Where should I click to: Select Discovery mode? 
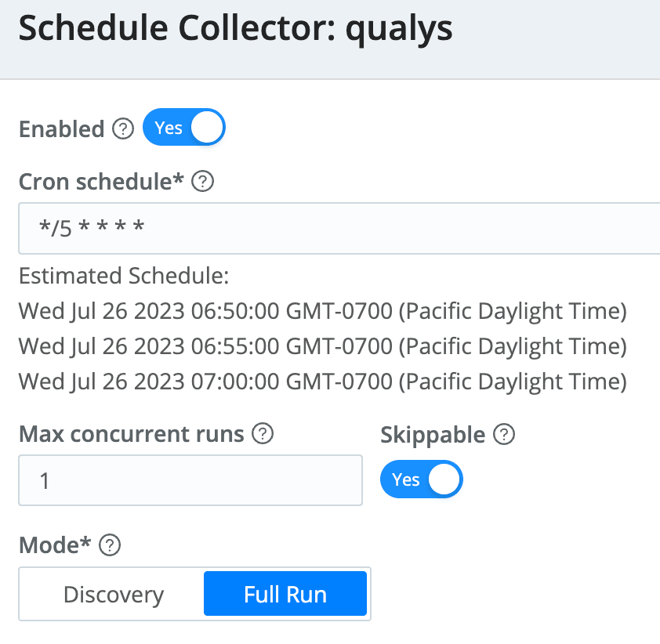[114, 595]
